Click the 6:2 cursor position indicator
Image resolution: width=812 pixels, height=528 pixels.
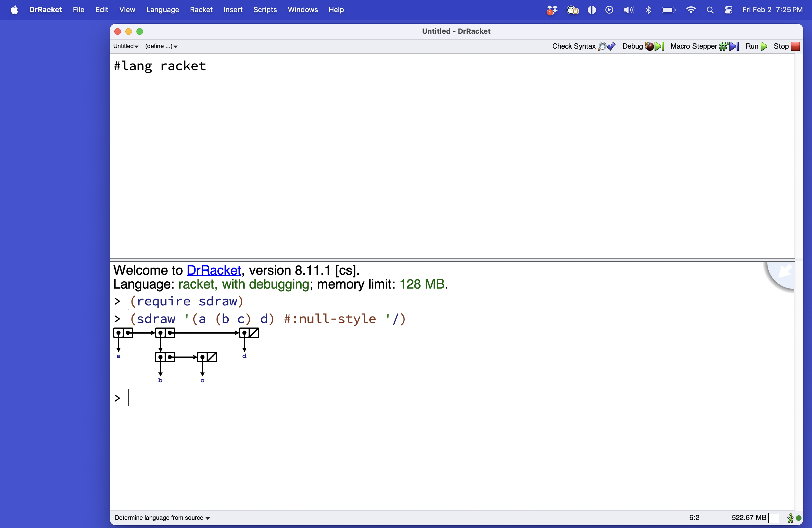point(694,518)
